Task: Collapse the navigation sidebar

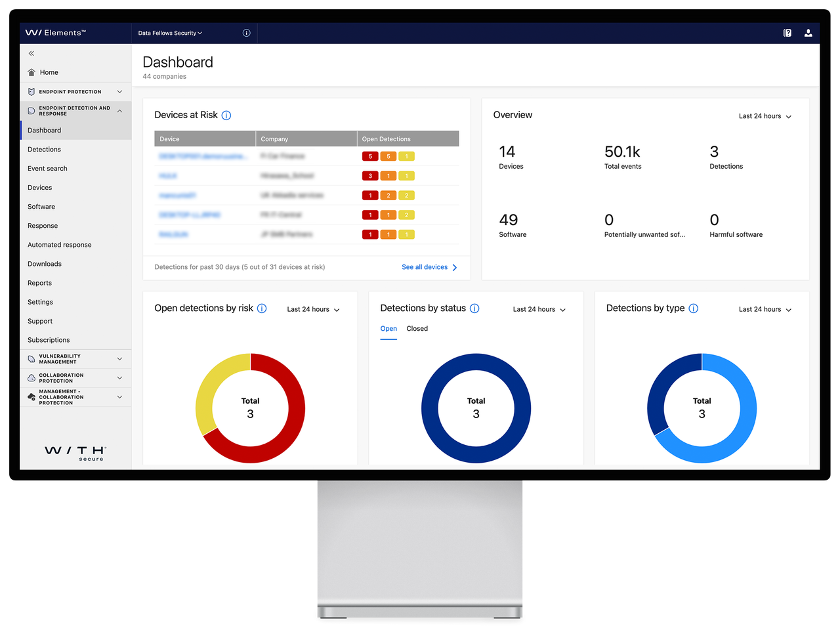Action: (30, 53)
